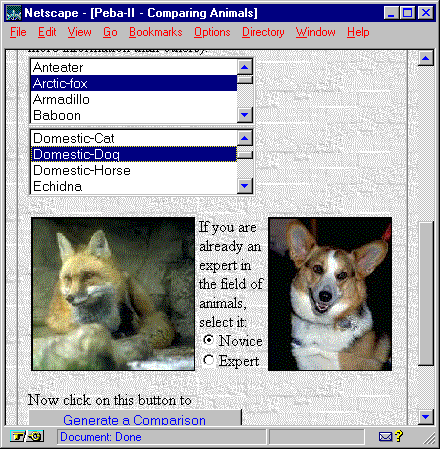Open the Bookmarks menu
The height and width of the screenshot is (449, 440).
pos(156,32)
